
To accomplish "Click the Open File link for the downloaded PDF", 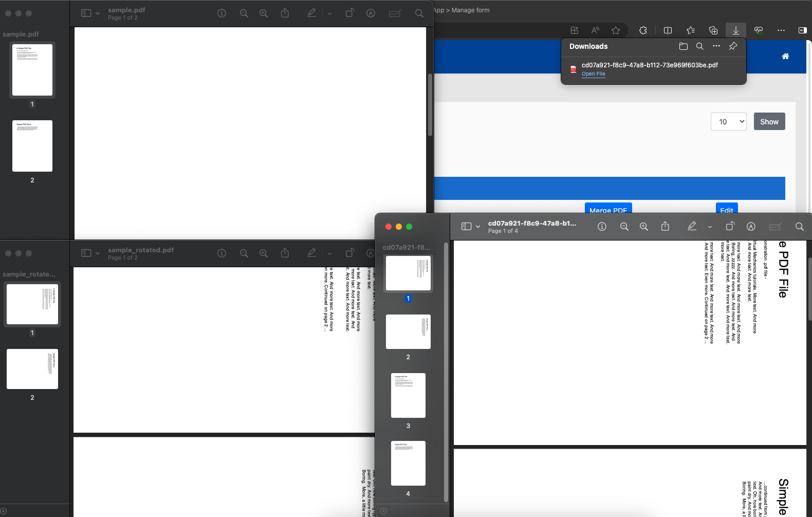I will point(593,74).
